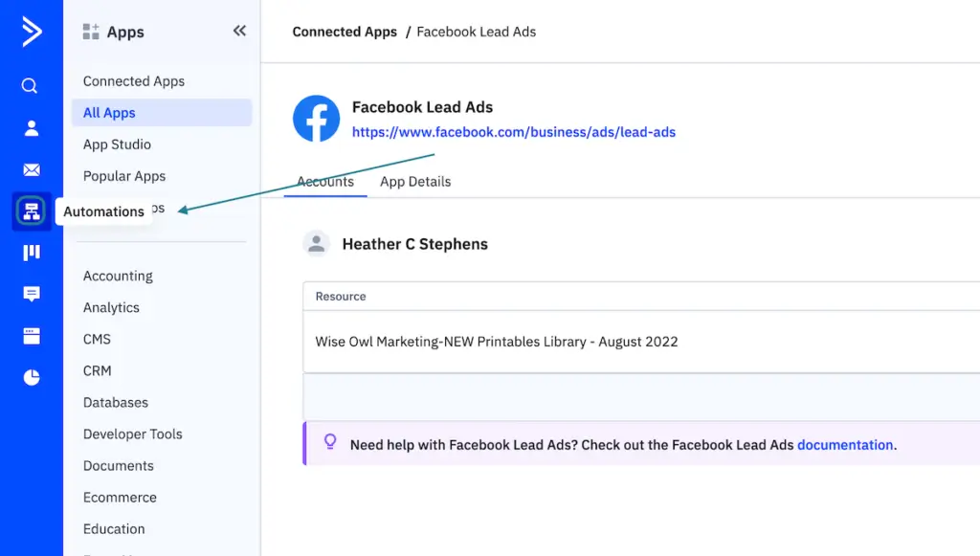Collapse the Apps sidebar with the double chevron
This screenshot has width=980, height=556.
(x=239, y=30)
